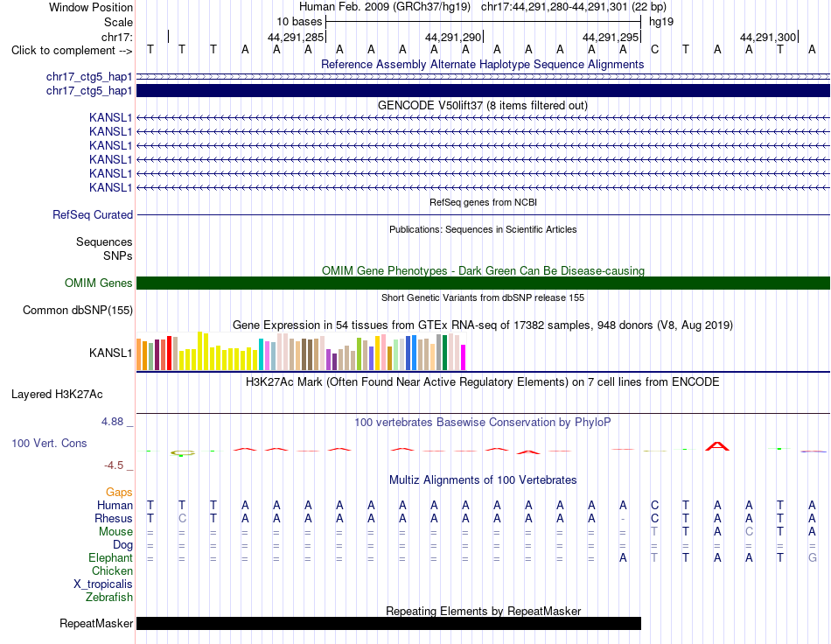Click the C base in the reference sequence row
The image size is (831, 644).
coord(654,49)
